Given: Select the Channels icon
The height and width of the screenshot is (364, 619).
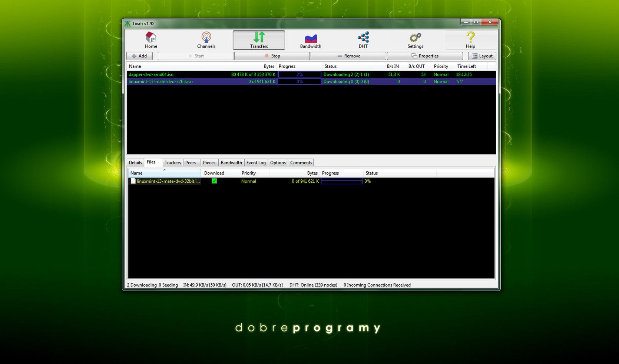Looking at the screenshot, I should tap(206, 40).
